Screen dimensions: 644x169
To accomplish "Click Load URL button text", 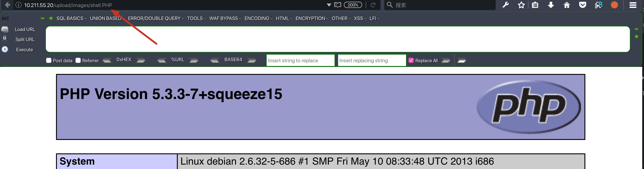I will [25, 29].
